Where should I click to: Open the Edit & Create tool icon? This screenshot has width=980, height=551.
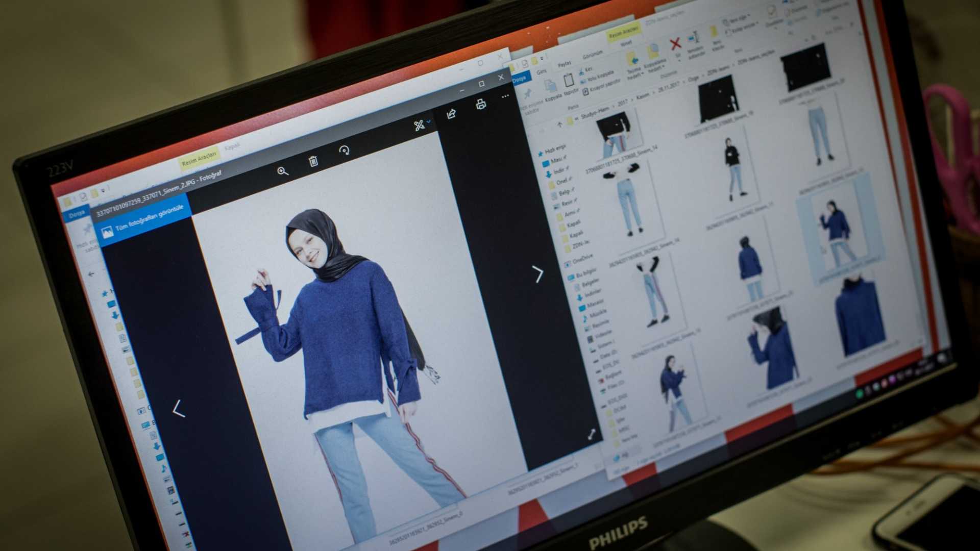click(x=420, y=125)
